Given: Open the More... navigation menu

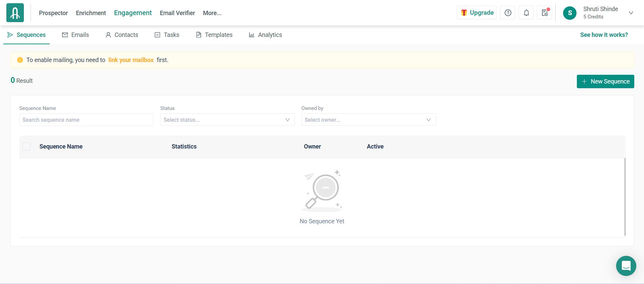Looking at the screenshot, I should click(212, 13).
